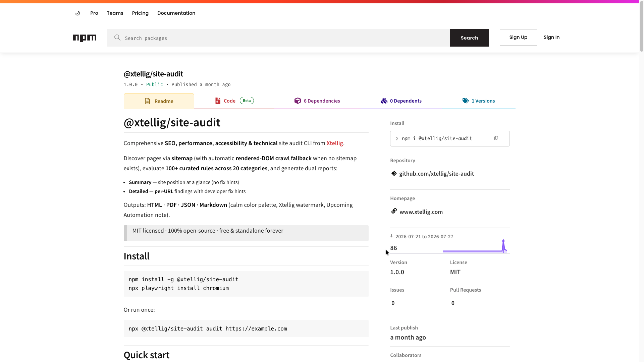Click the Issues count 0
Screen dimensions: 644x362
point(393,303)
